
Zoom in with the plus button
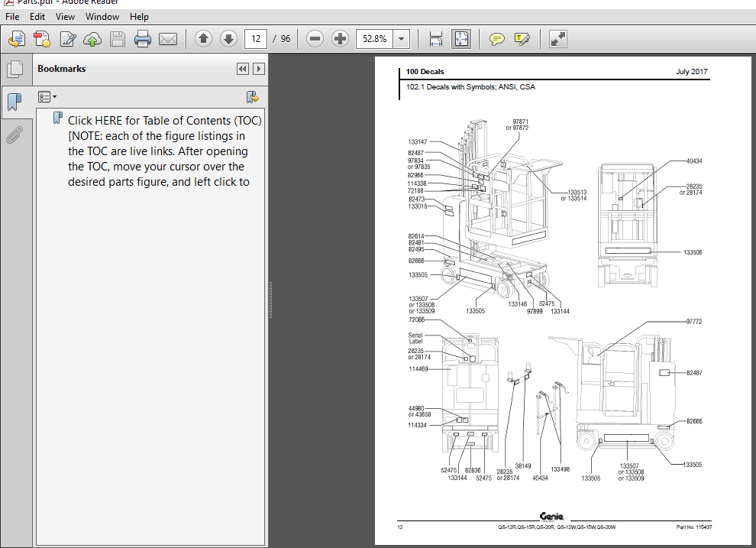tap(341, 38)
